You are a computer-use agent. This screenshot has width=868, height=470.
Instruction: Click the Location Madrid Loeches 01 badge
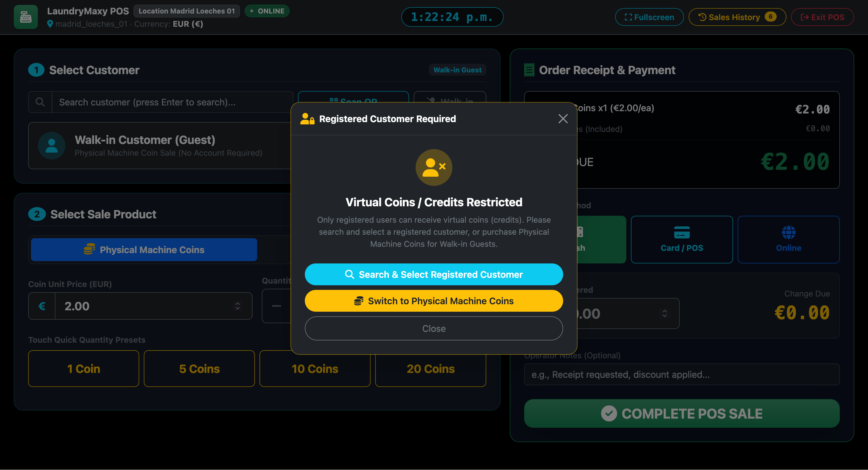(187, 11)
